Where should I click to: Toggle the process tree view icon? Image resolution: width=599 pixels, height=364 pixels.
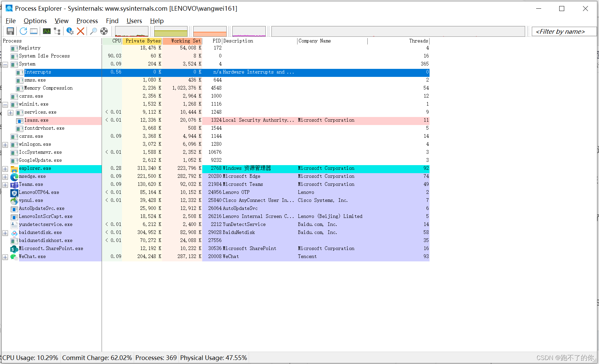coord(57,31)
